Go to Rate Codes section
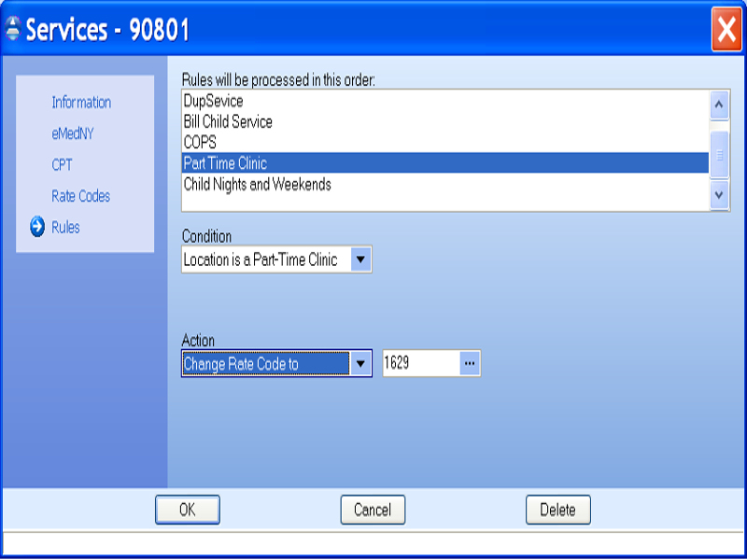 81,196
